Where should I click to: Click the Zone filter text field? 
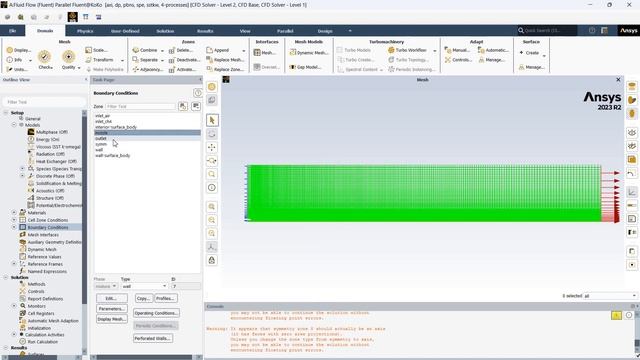coord(140,107)
